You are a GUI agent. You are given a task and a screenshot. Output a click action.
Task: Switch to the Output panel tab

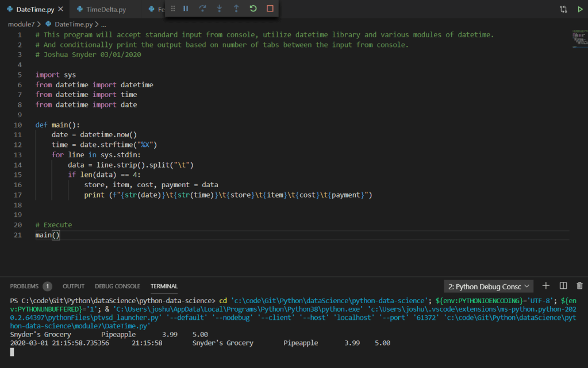click(x=74, y=286)
